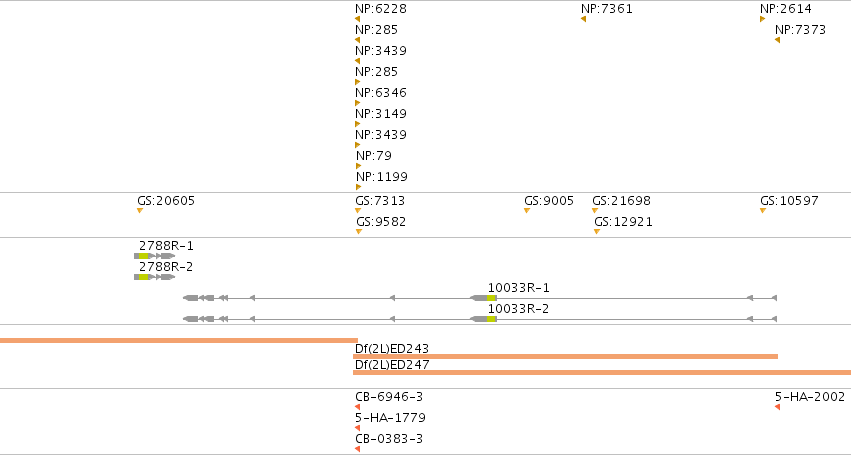Image resolution: width=851 pixels, height=455 pixels.
Task: Click the NP:6346 label text
Action: (x=381, y=93)
